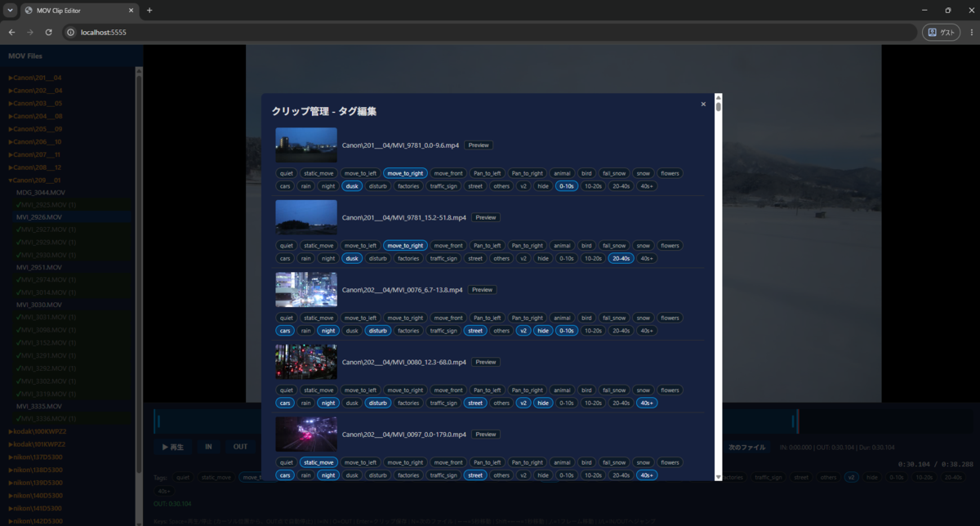
Task: Toggle dusk tag on MVI_9781_0.0-9.6 clip
Action: pos(352,186)
